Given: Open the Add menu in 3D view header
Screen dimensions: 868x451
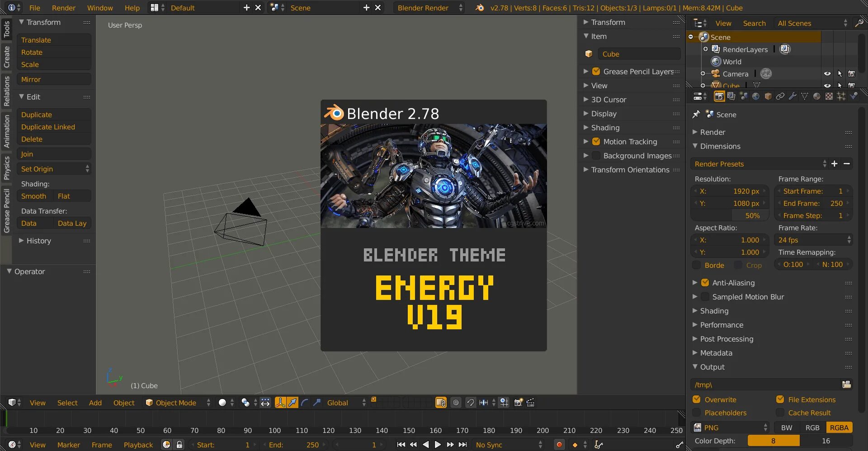Looking at the screenshot, I should coord(95,403).
